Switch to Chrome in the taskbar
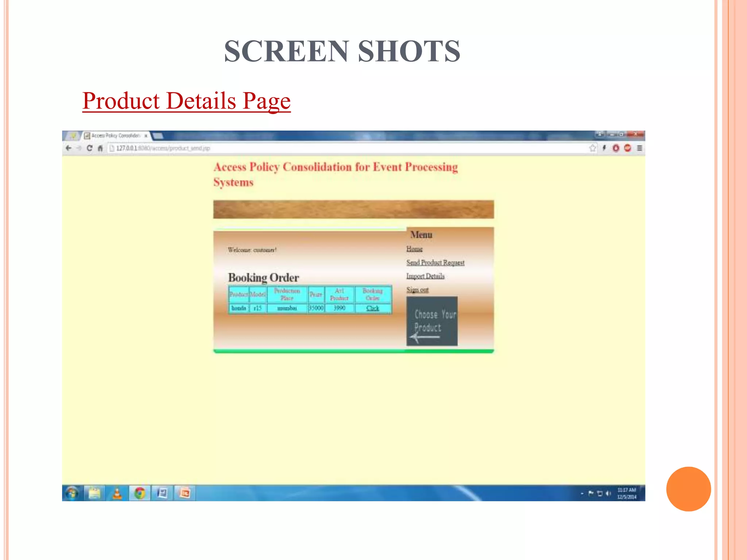Image resolution: width=747 pixels, height=560 pixels. (139, 493)
